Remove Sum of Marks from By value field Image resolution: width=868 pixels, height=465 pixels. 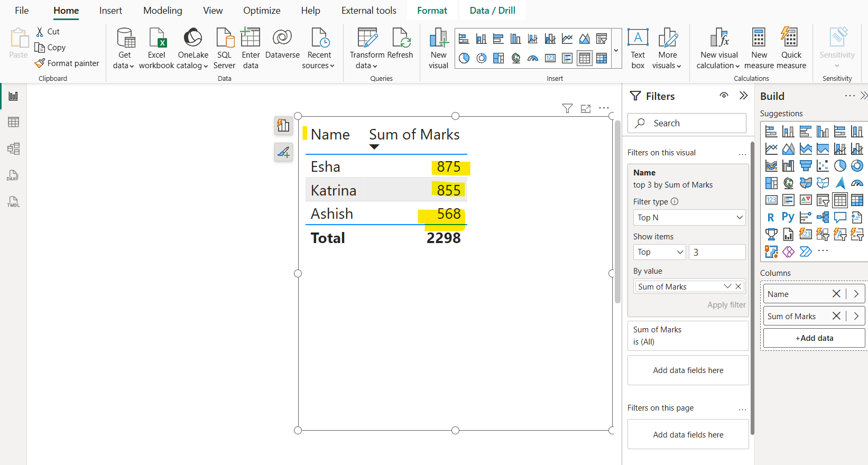(738, 286)
